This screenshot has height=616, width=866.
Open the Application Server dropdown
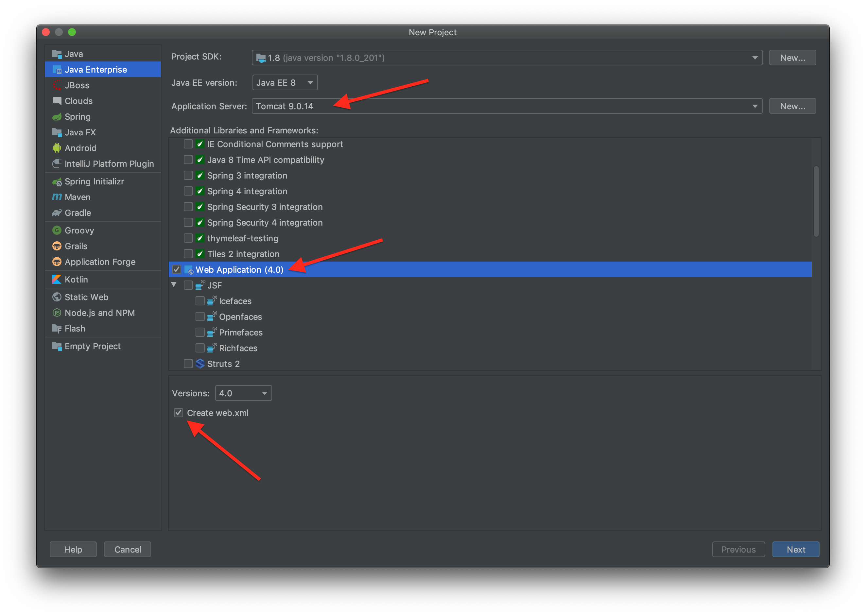coord(507,106)
